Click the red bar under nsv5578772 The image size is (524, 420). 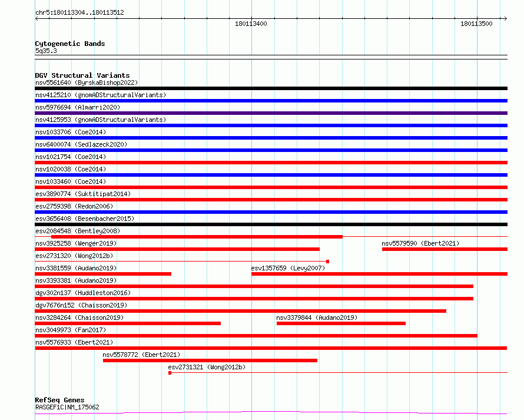point(210,361)
